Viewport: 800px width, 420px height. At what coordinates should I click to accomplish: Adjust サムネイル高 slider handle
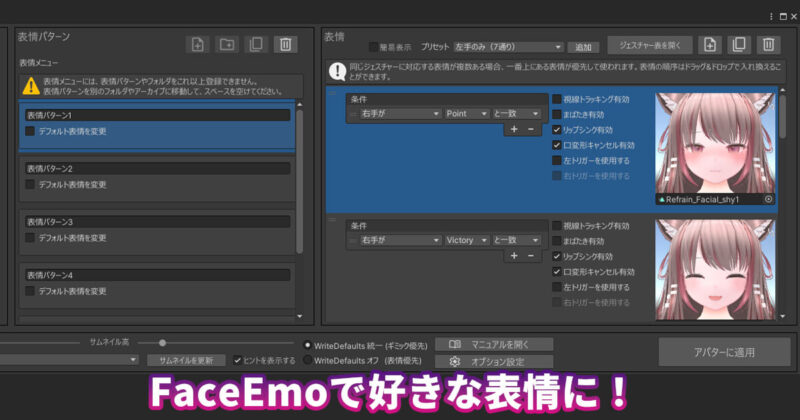click(x=162, y=343)
